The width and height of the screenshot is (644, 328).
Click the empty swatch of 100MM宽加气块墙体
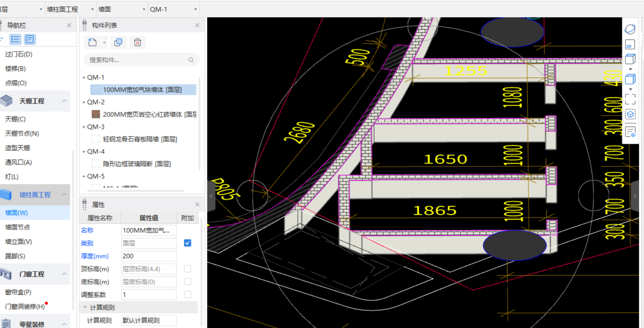[x=96, y=89]
